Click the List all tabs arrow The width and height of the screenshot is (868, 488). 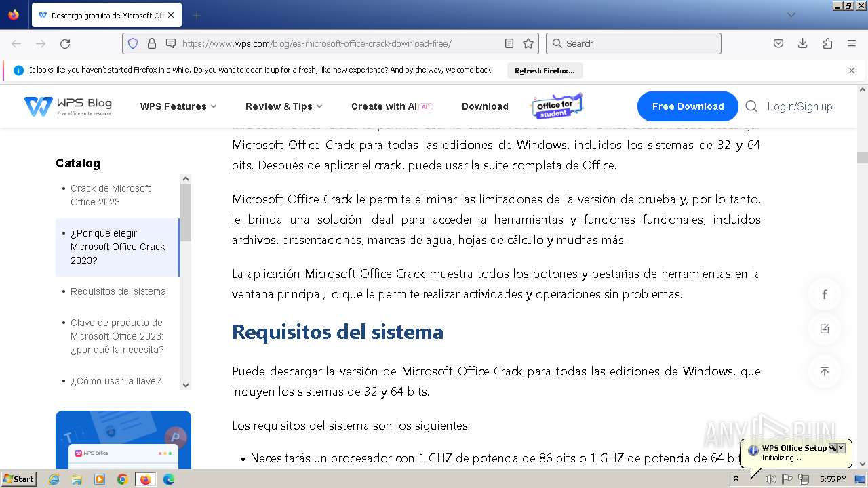point(791,15)
